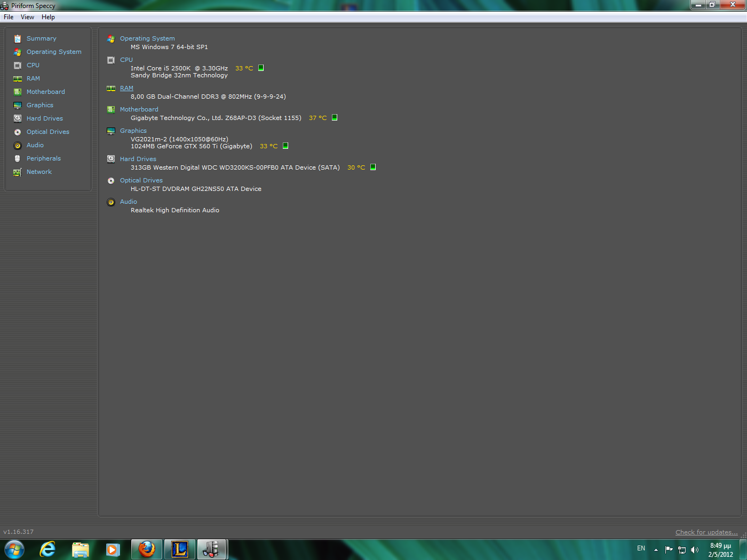The width and height of the screenshot is (747, 560).
Task: Click the Peripherals mouse icon in sidebar
Action: point(18,158)
